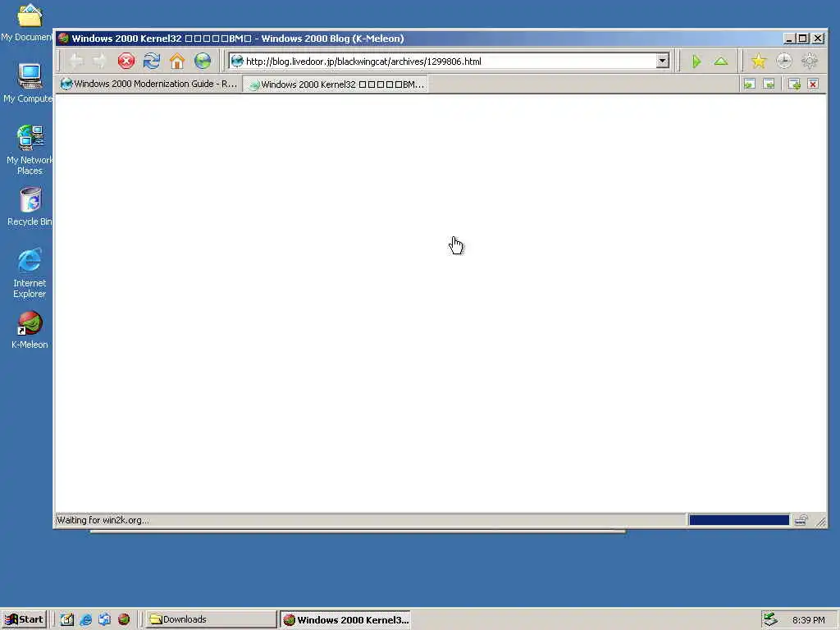
Task: Open bookmarks with the yellow star icon
Action: pos(759,61)
